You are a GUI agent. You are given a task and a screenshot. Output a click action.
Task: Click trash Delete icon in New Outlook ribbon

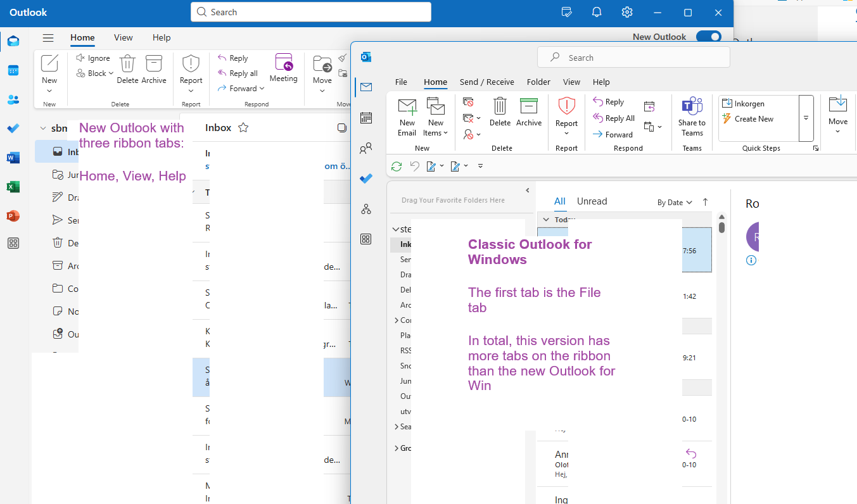127,63
